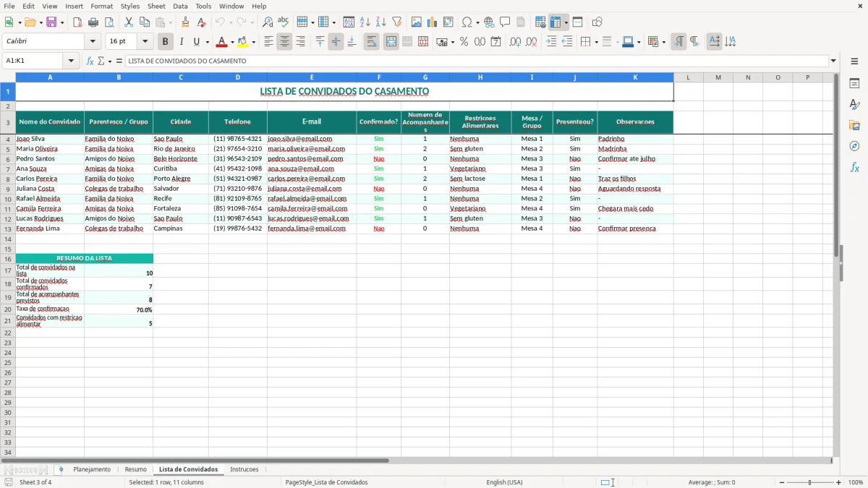This screenshot has width=868, height=488.
Task: Toggle Center Horizontally alignment
Action: point(284,42)
